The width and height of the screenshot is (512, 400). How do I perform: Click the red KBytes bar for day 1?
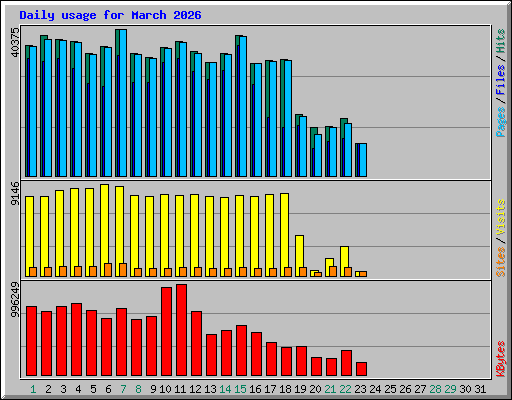[31, 341]
